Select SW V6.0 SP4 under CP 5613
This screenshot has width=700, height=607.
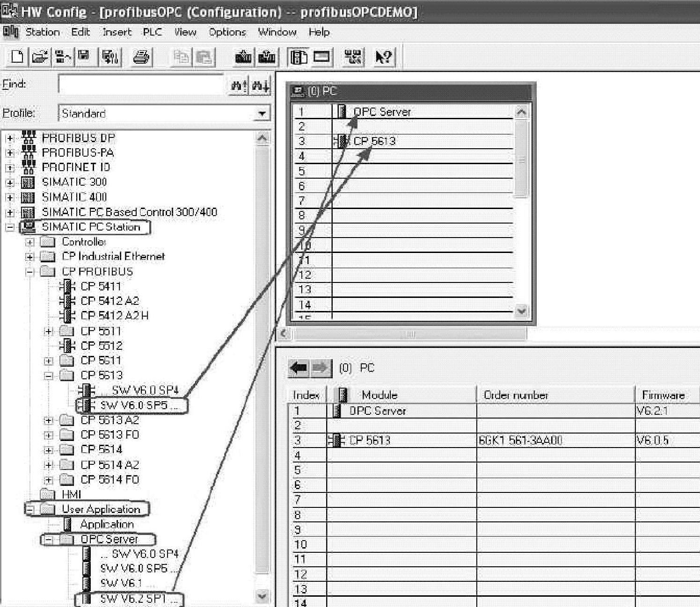[x=145, y=390]
